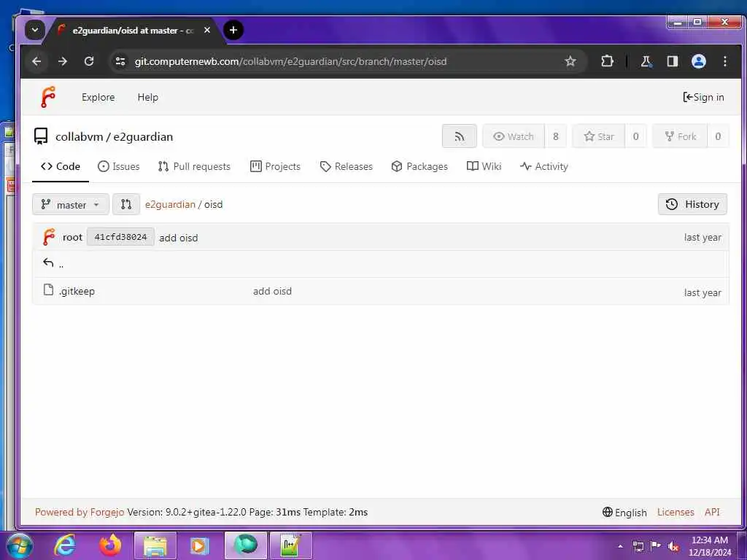Screen dimensions: 747x560
Task: Star the e2guardian repository
Action: tap(598, 136)
